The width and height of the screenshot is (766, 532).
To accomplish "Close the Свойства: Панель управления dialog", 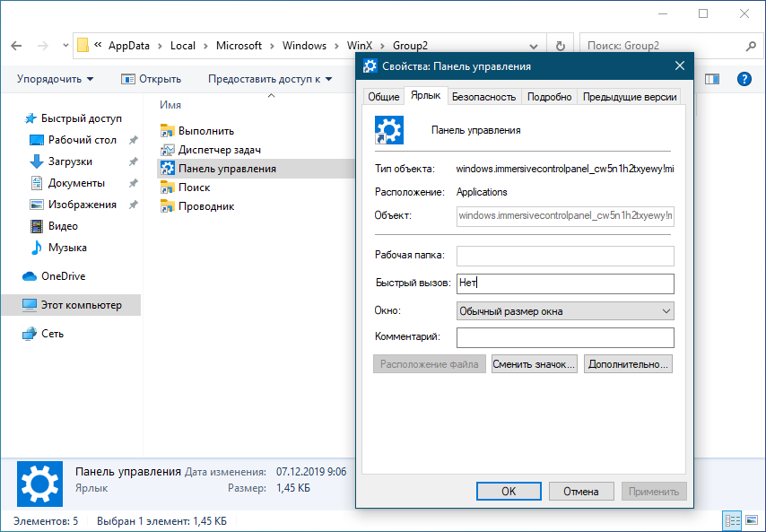I will [680, 66].
